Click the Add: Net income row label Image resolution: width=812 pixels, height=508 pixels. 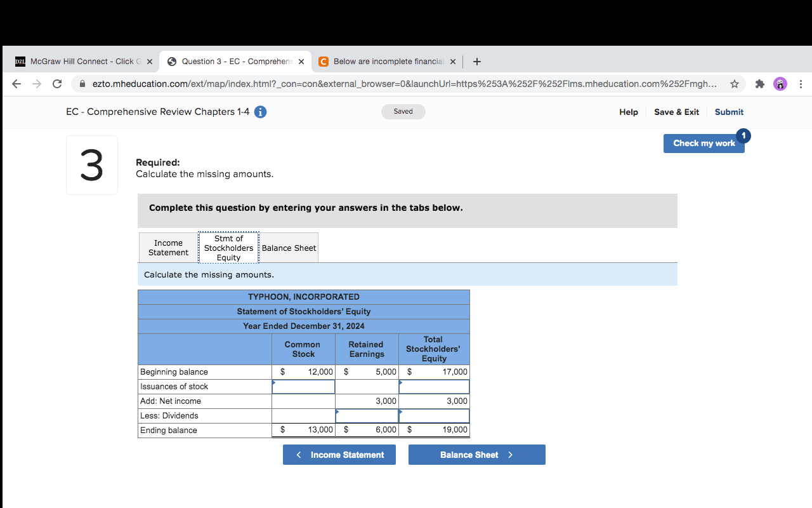pyautogui.click(x=171, y=401)
